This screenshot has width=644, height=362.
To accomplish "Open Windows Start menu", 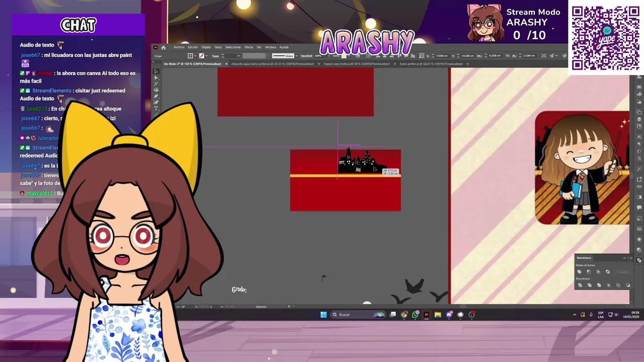I will pyautogui.click(x=324, y=315).
